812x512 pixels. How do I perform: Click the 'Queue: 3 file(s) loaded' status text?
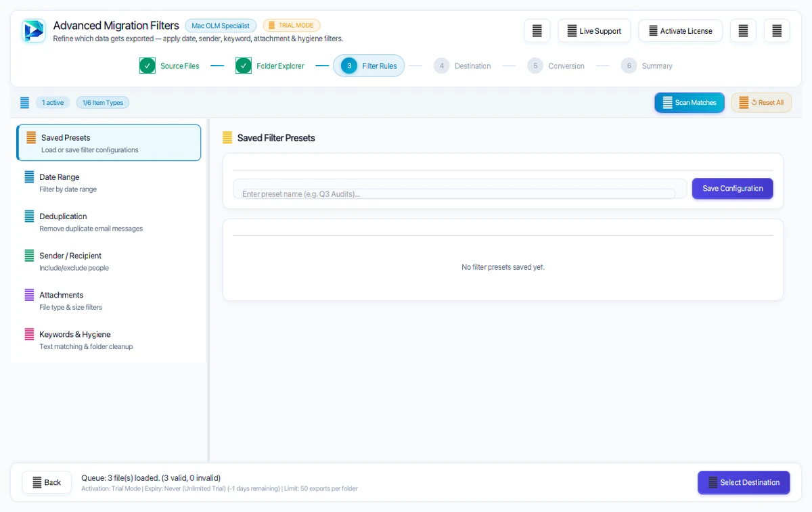pyautogui.click(x=151, y=478)
